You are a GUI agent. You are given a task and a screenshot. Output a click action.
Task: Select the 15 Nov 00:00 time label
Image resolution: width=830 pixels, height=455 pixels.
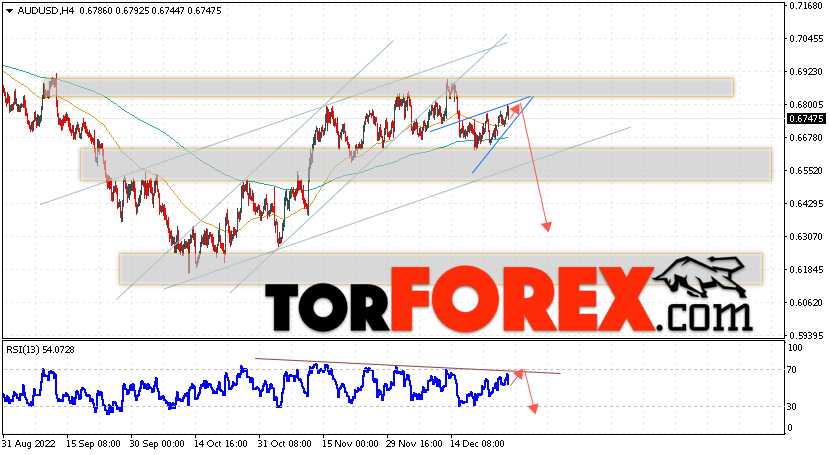point(350,443)
